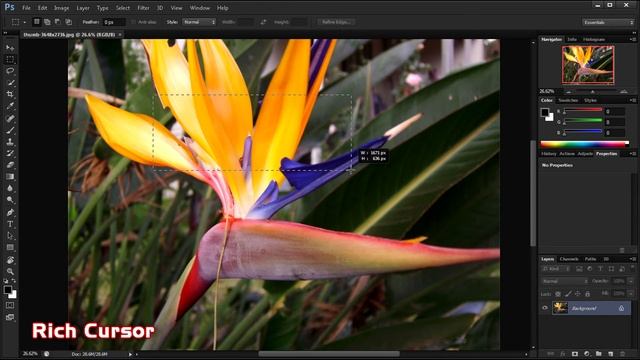The height and width of the screenshot is (360, 640).
Task: Switch to the History tab
Action: pos(549,154)
